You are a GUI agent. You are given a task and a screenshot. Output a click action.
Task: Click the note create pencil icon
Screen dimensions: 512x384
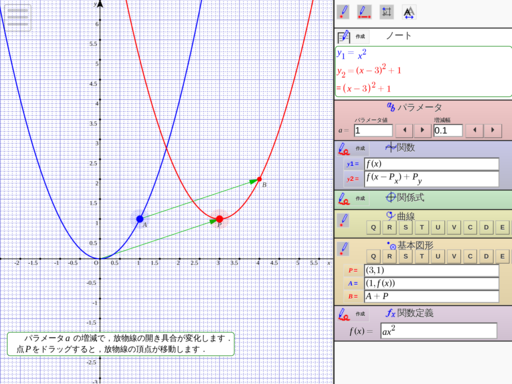tap(344, 36)
